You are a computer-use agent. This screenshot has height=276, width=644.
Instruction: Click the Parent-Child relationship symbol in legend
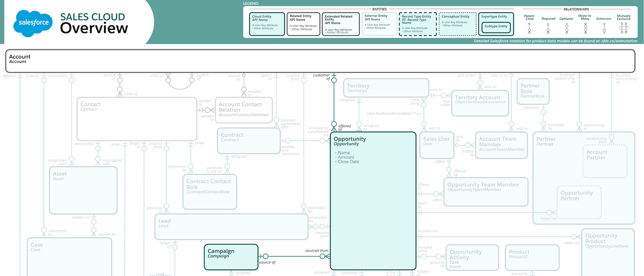pyautogui.click(x=529, y=29)
